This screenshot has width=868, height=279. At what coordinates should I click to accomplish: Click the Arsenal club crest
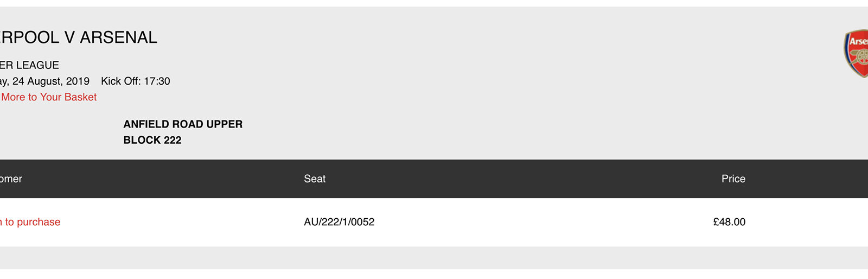pos(857,53)
